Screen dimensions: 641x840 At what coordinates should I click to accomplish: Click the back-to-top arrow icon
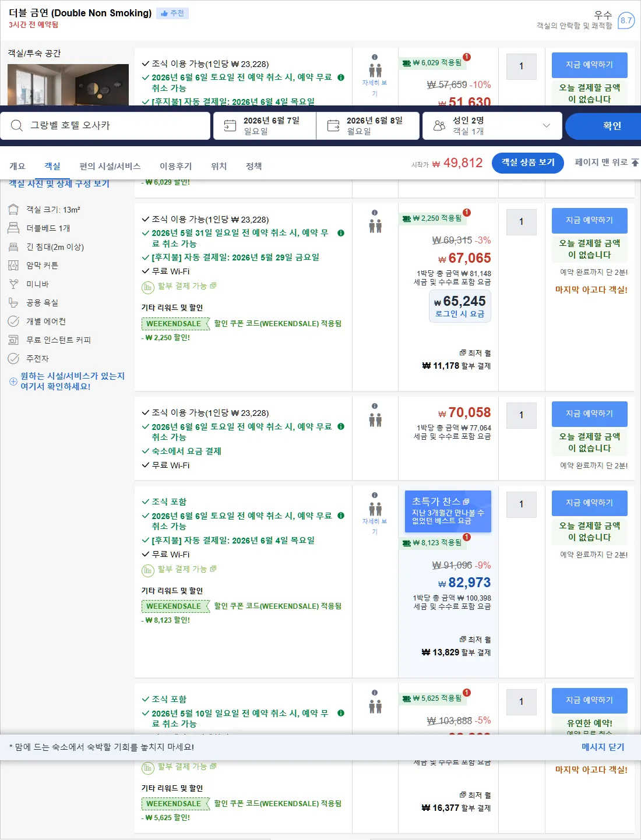point(635,163)
